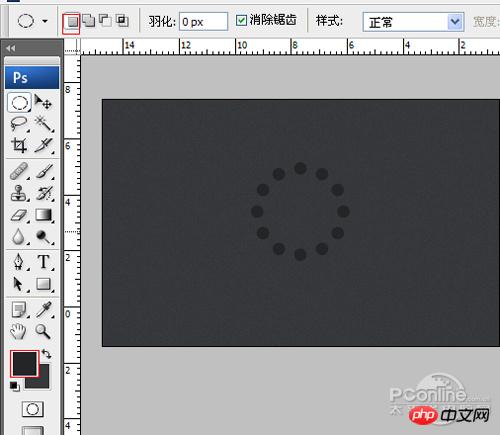The width and height of the screenshot is (500, 435).
Task: Select the Zoom tool
Action: pos(43,332)
